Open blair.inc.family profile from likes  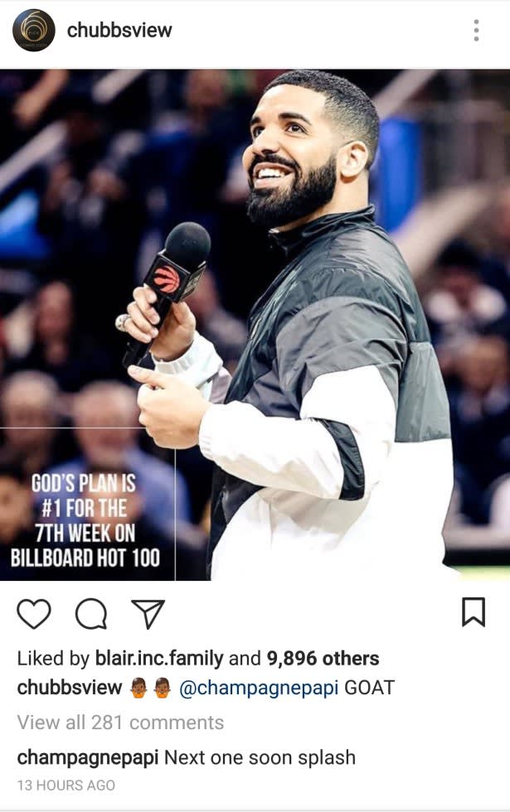pos(159,658)
